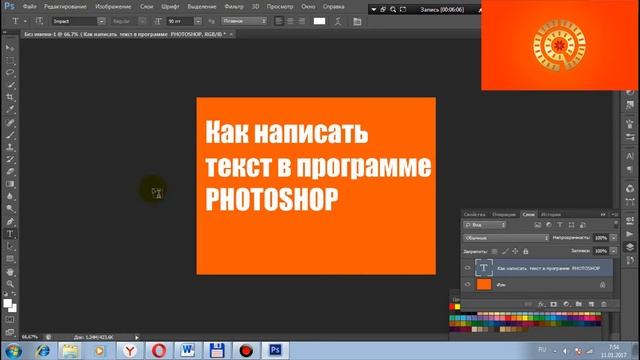Open the Impact font family dropdown

click(101, 21)
